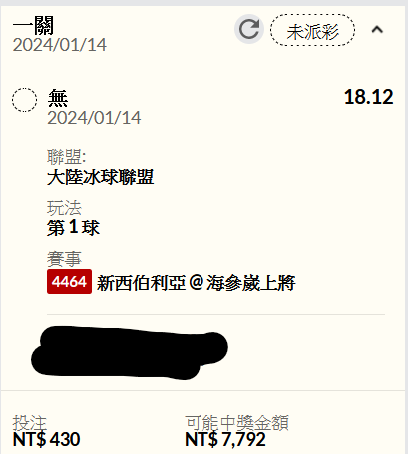Screen dimensions: 408x454
Task: Click the 可能中獎金額 label
Action: coord(237,423)
